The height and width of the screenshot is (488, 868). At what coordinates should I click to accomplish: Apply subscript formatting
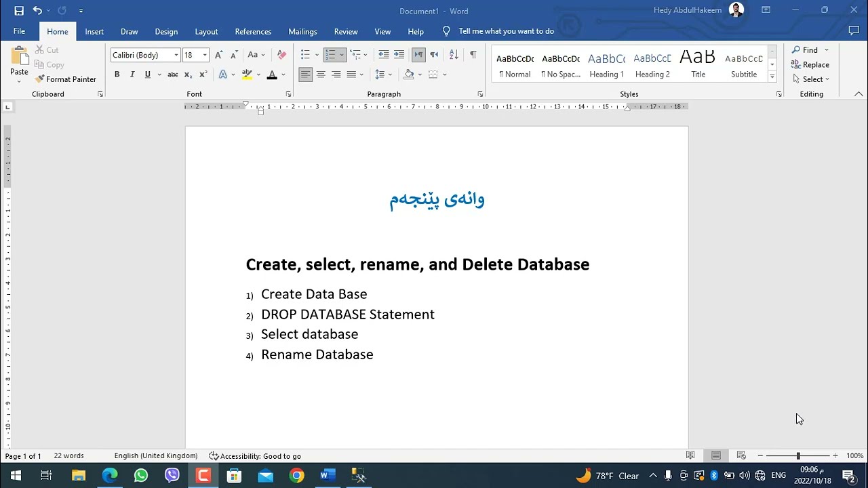click(x=188, y=75)
